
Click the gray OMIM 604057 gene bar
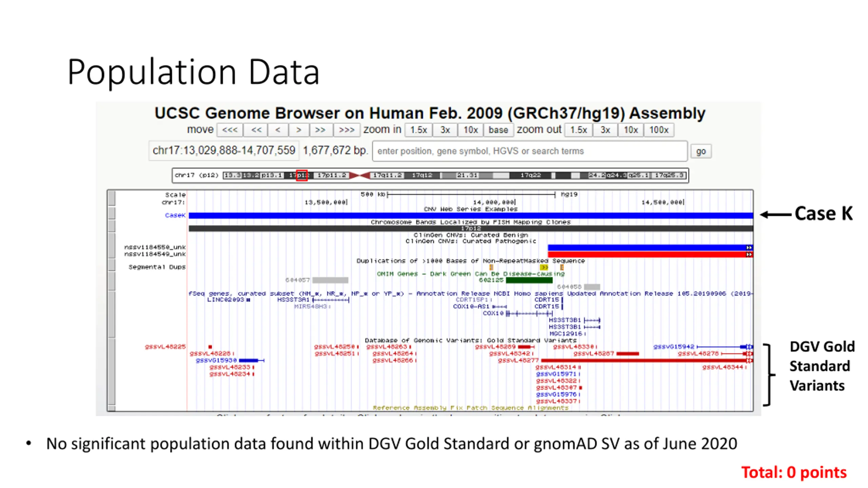[x=330, y=280]
